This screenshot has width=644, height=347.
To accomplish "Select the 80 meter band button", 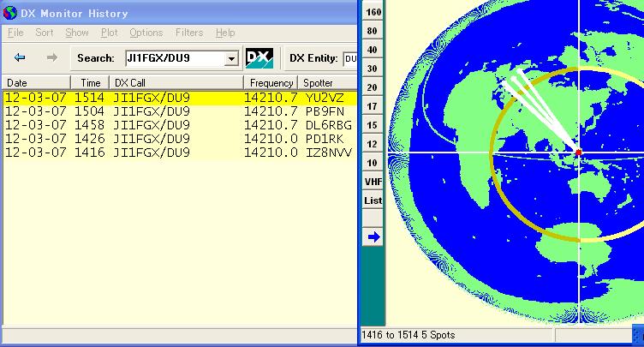I will tap(373, 31).
